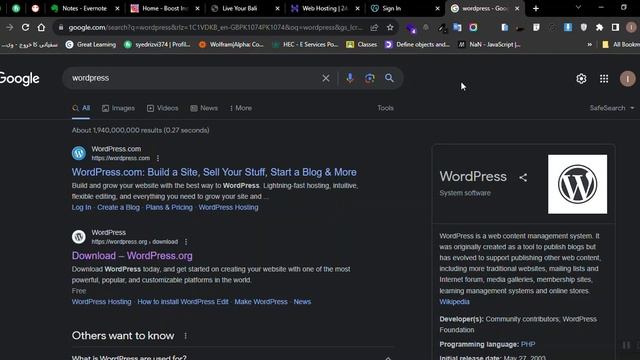640x360 pixels.
Task: Share the WordPress knowledge panel
Action: [x=523, y=177]
